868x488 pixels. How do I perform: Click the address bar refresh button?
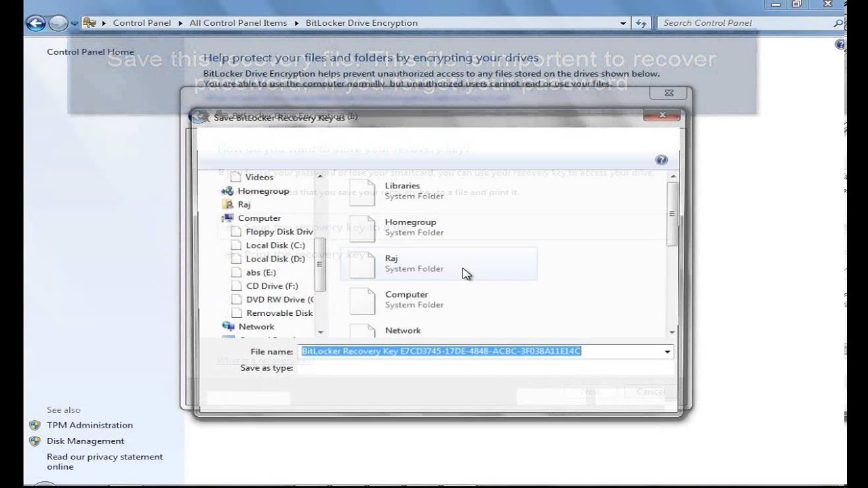click(x=641, y=23)
